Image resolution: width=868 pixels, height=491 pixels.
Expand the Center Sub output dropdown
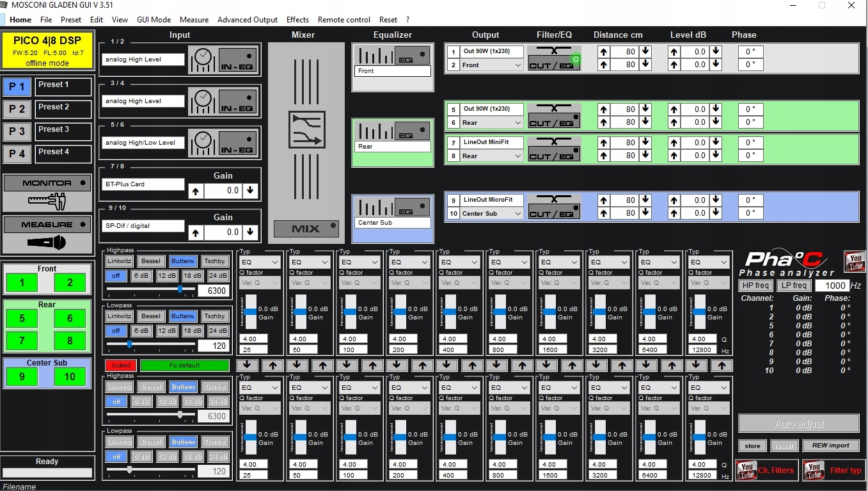tap(517, 214)
